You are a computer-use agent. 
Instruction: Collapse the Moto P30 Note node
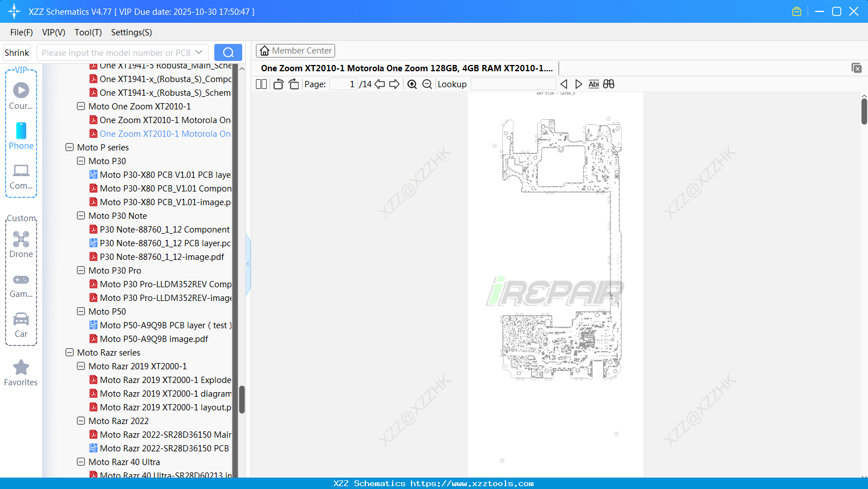tap(81, 215)
